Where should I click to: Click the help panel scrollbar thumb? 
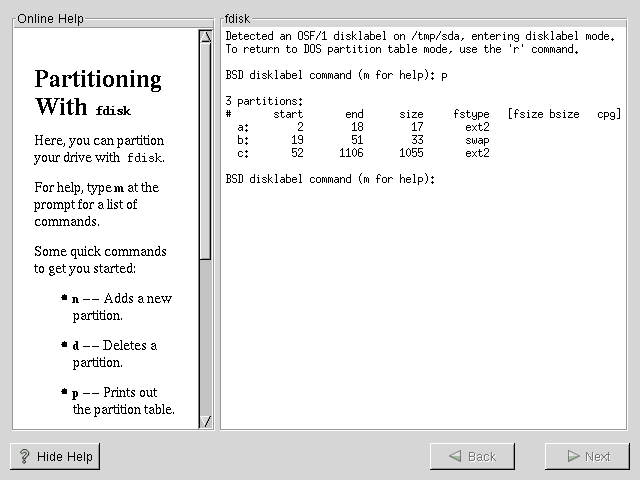click(x=206, y=150)
